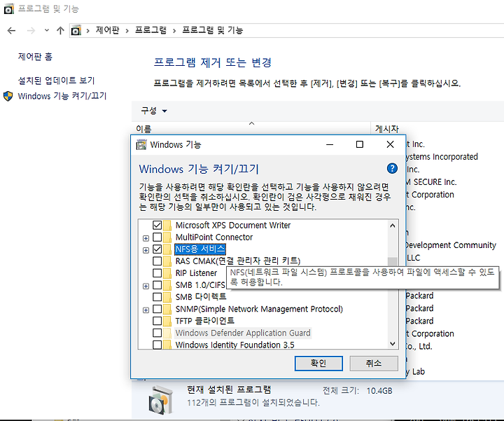This screenshot has height=421, width=504.
Task: Click the help question mark icon
Action: 392,168
